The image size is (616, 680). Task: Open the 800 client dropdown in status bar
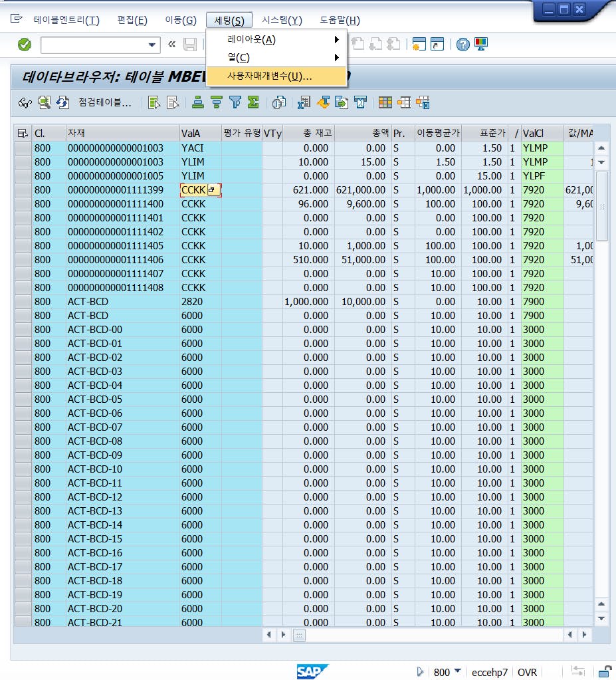click(x=458, y=671)
